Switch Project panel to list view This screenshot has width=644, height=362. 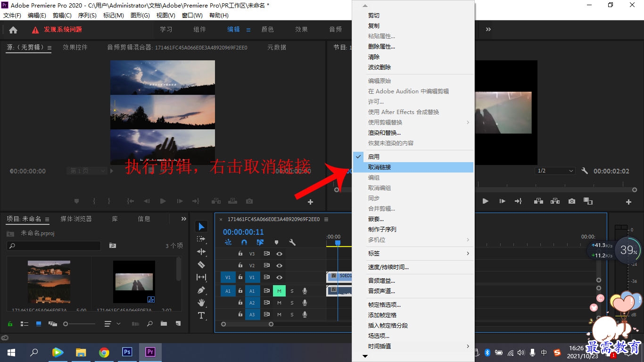[x=25, y=324]
